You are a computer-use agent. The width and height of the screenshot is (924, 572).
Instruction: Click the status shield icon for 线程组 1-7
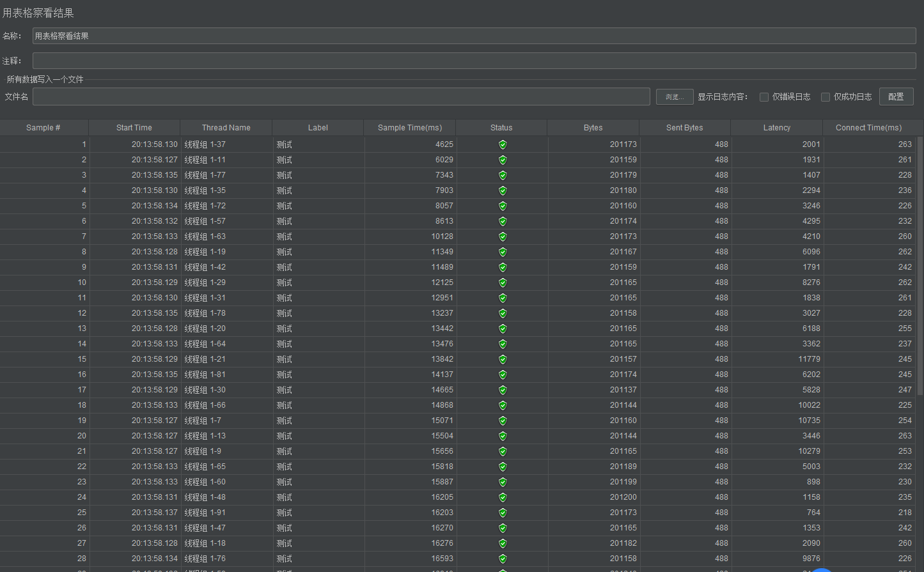coord(503,421)
